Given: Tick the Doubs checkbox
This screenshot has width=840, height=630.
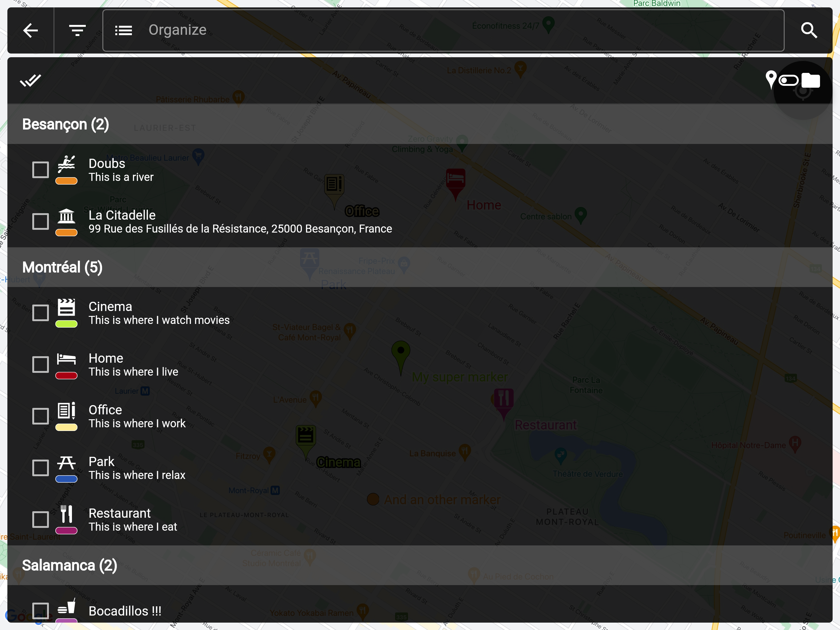Looking at the screenshot, I should (41, 170).
